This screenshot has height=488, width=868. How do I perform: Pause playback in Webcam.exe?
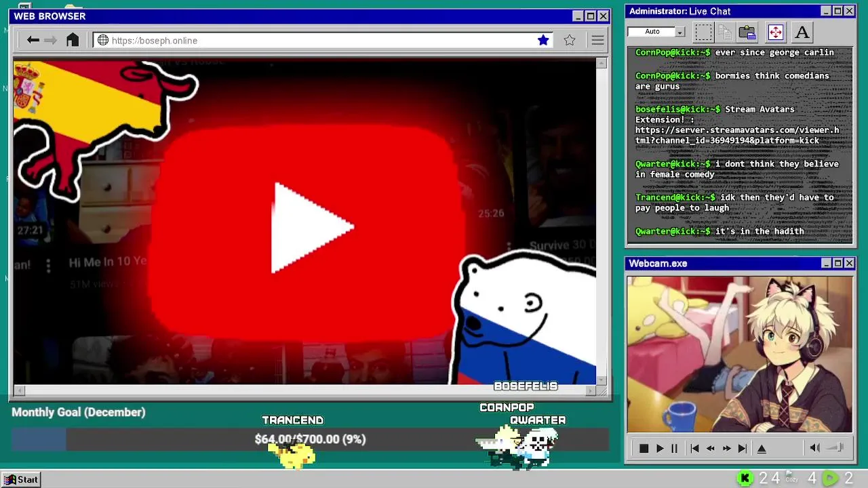(674, 449)
